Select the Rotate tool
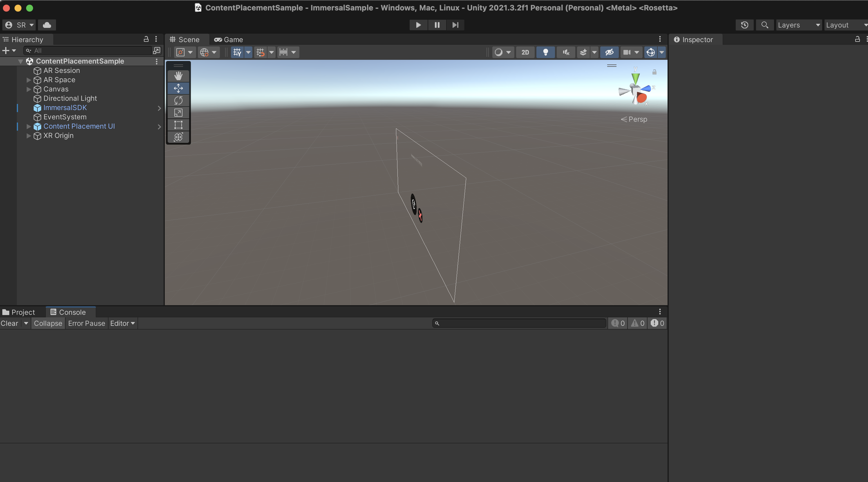 point(178,100)
